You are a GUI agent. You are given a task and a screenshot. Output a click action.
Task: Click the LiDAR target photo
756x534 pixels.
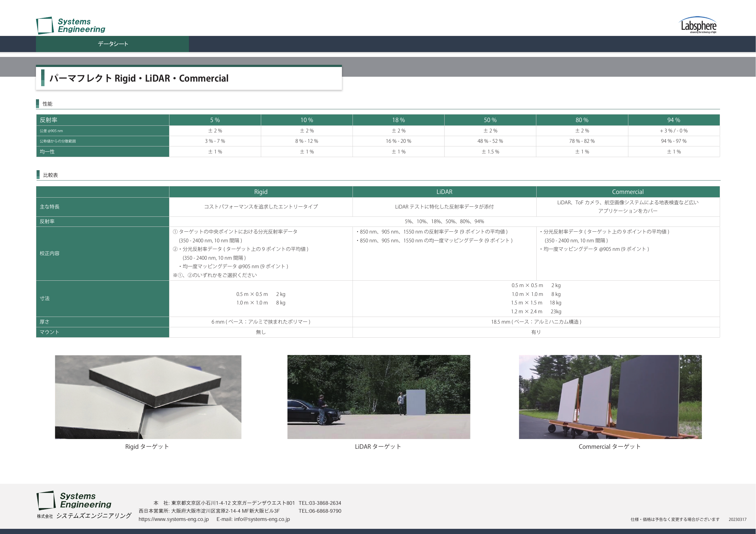[378, 396]
